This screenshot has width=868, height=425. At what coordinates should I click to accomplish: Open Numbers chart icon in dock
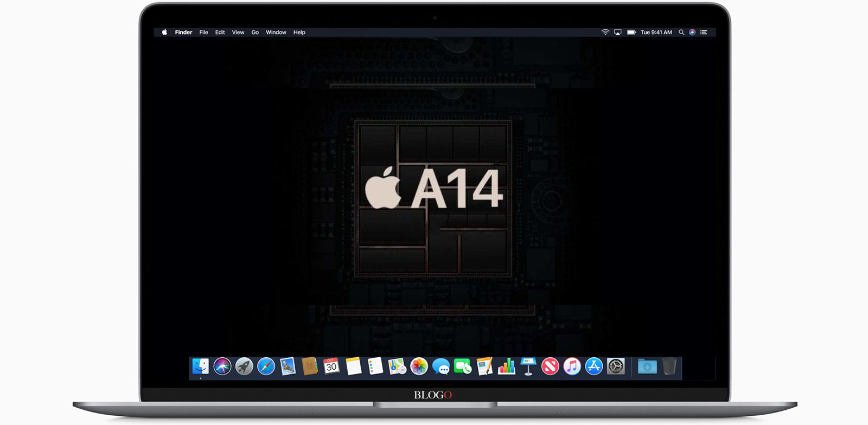tap(507, 367)
